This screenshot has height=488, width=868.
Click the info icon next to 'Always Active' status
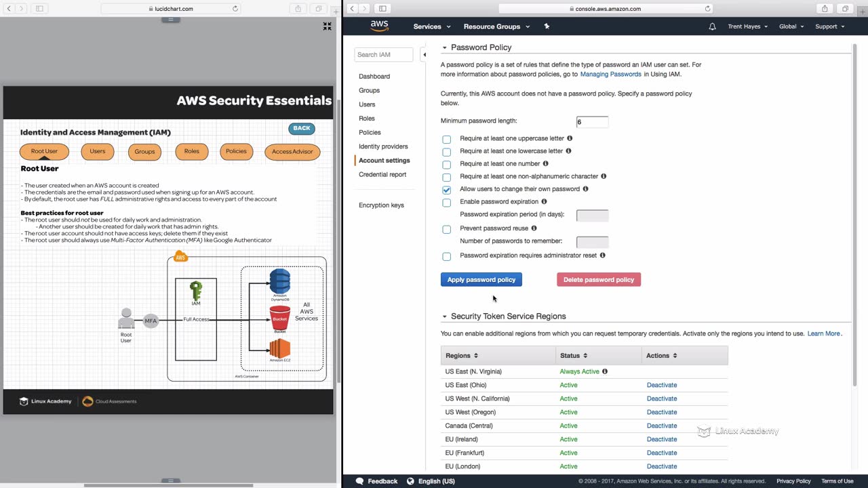click(x=605, y=371)
